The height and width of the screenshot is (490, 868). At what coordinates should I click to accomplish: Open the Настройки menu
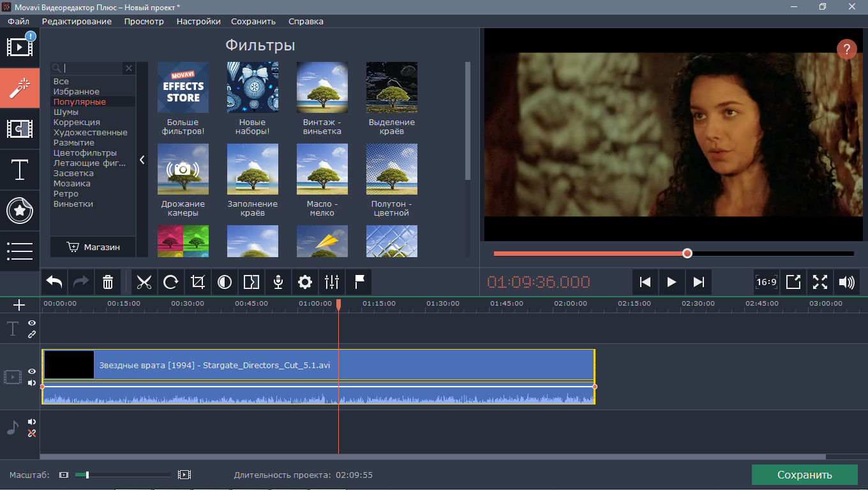click(x=198, y=21)
